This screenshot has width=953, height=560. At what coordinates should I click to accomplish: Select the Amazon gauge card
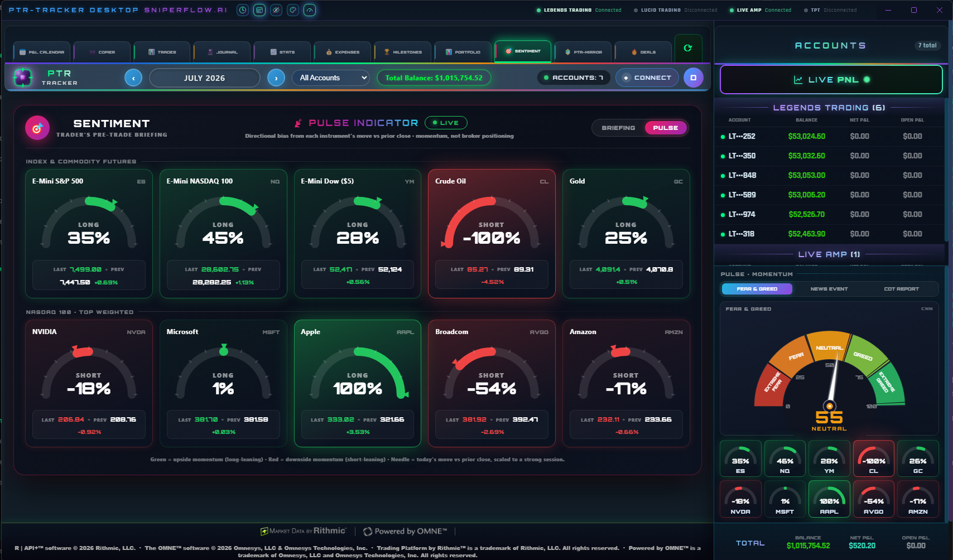coord(626,384)
